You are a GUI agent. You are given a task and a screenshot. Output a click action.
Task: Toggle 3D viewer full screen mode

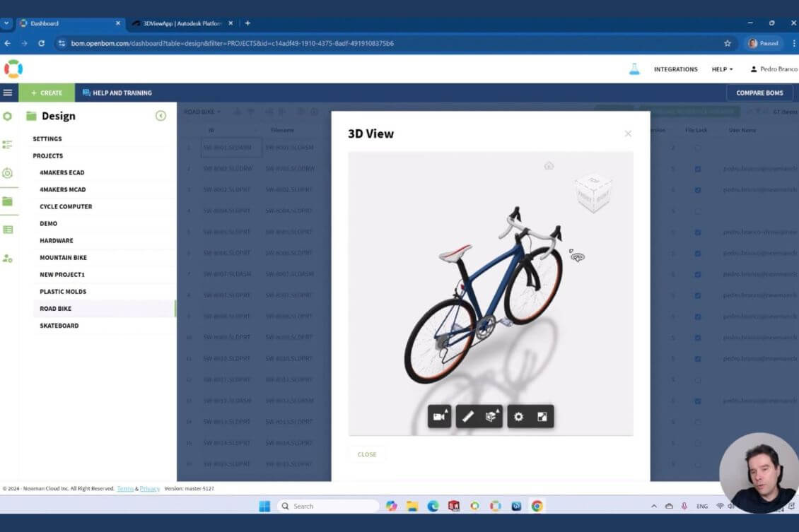point(542,416)
